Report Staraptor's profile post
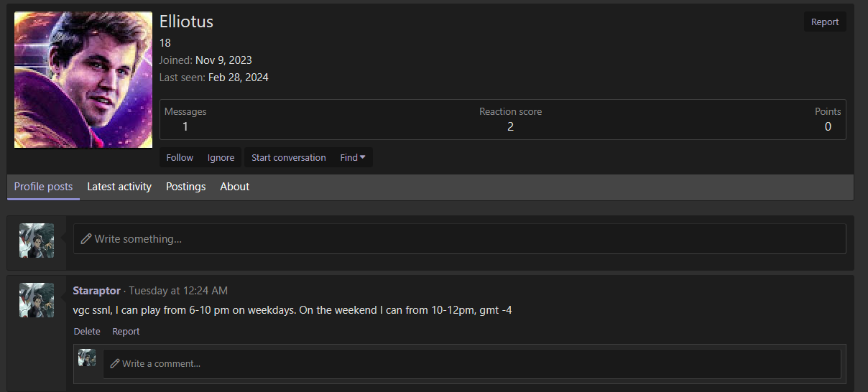 (126, 332)
